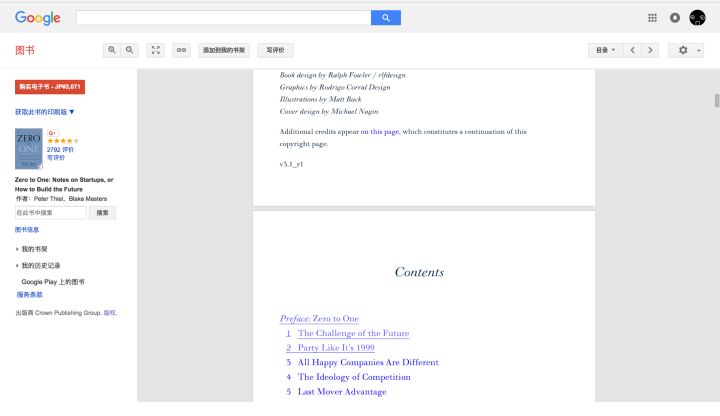Open the notifications bell icon

[675, 18]
